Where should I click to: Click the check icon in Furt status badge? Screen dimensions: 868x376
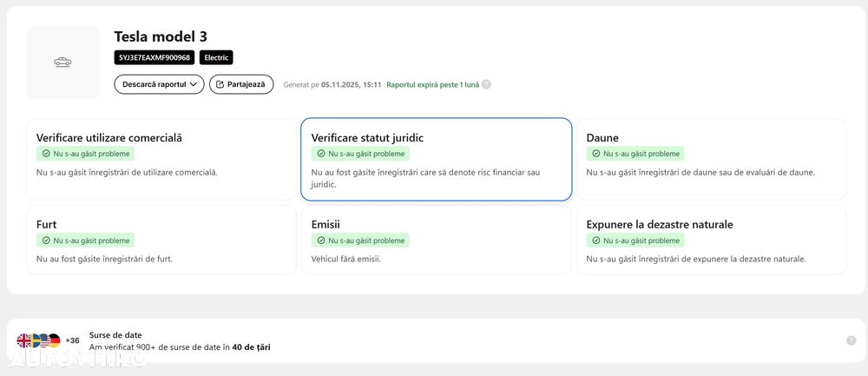pos(45,241)
